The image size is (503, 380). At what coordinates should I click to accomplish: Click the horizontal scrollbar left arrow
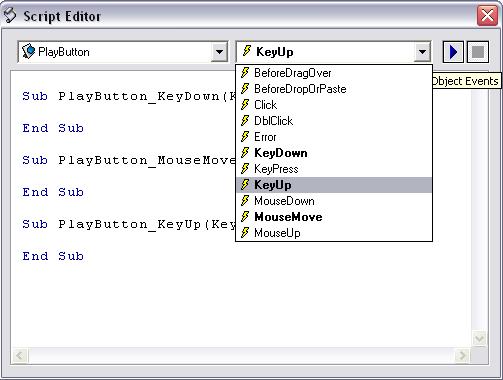[x=20, y=356]
